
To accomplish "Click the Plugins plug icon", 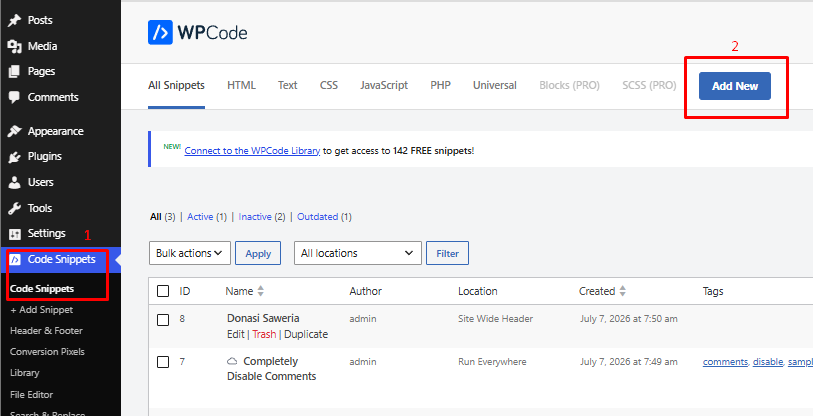I will point(15,157).
